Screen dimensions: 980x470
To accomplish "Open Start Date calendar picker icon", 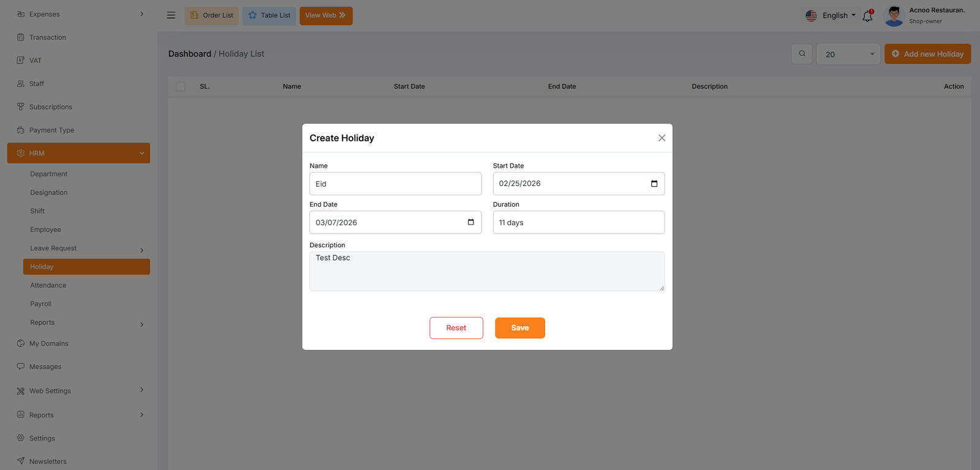I will pyautogui.click(x=654, y=184).
